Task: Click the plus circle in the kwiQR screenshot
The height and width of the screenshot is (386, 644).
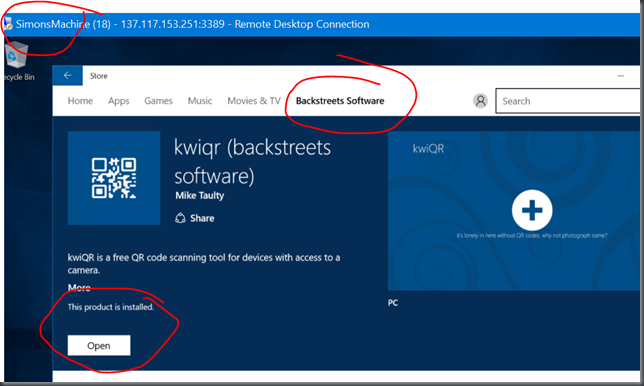Action: (x=532, y=210)
